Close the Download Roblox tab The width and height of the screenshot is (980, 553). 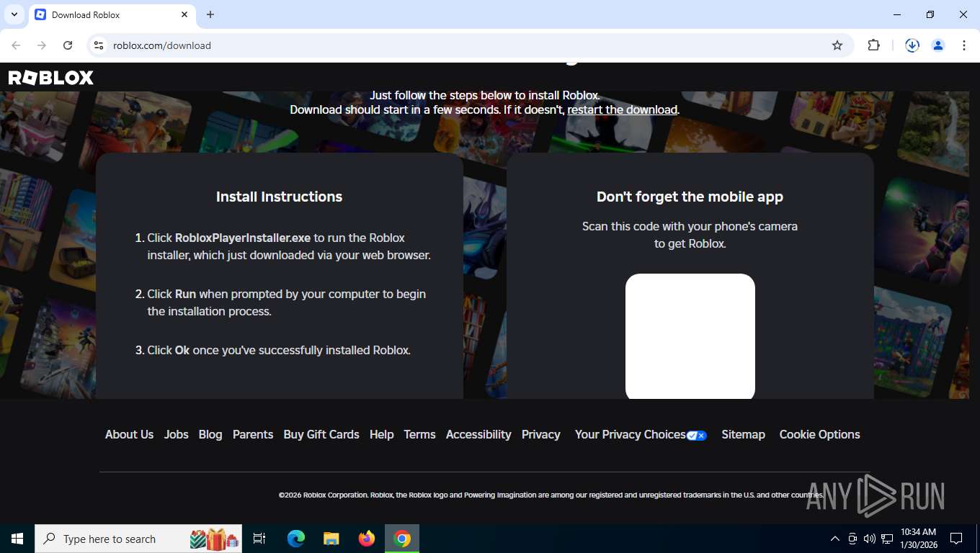[x=184, y=14]
